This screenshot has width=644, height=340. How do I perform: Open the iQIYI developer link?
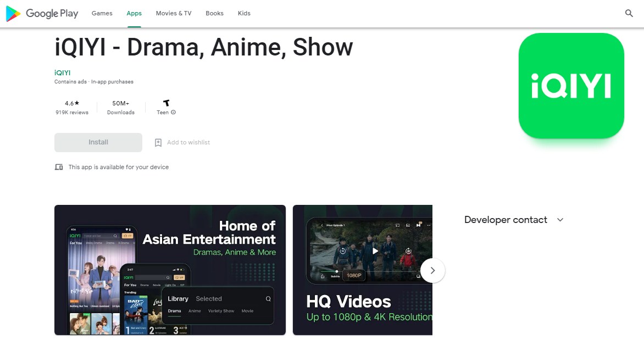(63, 73)
